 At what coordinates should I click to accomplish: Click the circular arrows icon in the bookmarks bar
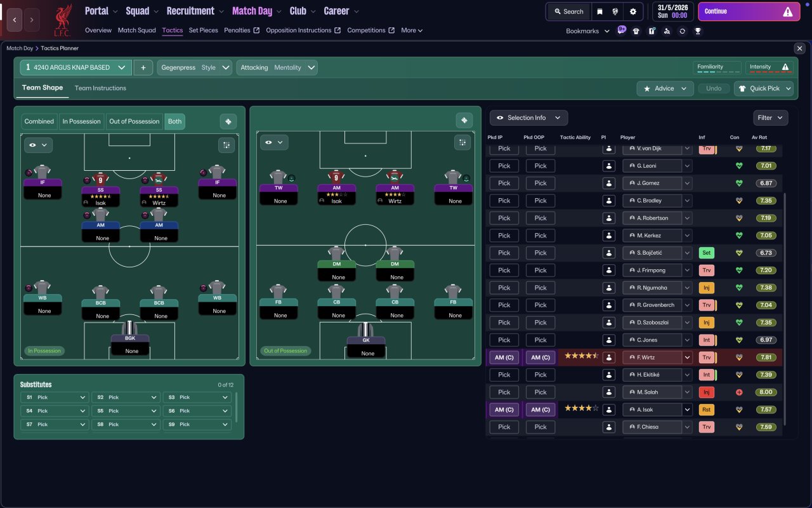tap(682, 31)
